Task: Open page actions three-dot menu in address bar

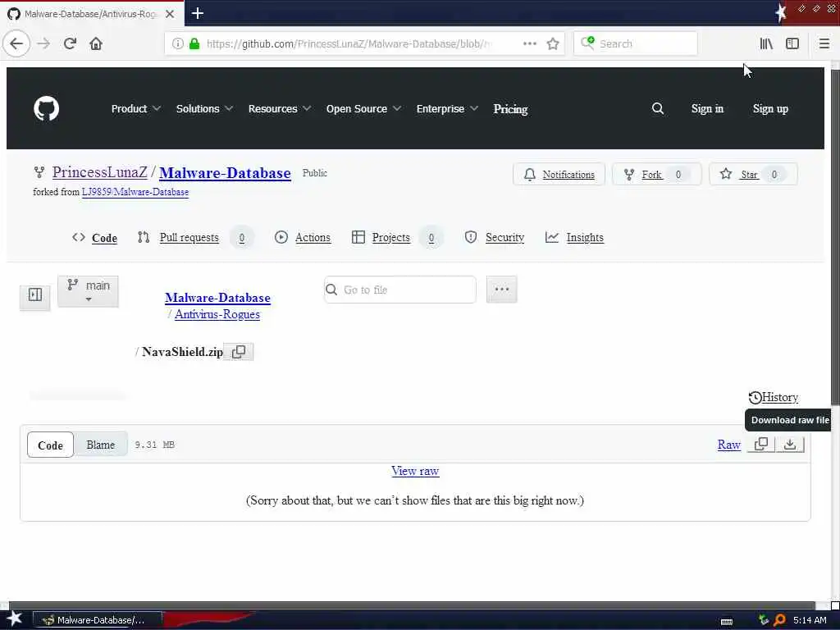Action: click(x=529, y=43)
